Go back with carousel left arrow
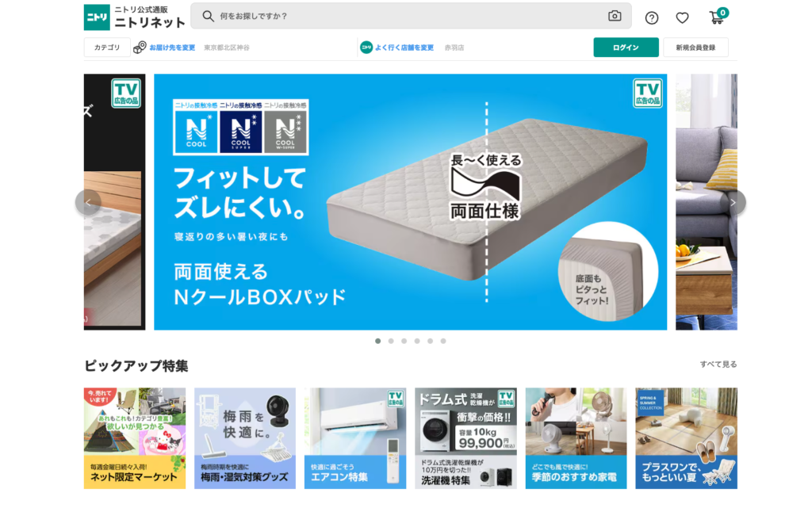This screenshot has width=812, height=508. coord(88,202)
